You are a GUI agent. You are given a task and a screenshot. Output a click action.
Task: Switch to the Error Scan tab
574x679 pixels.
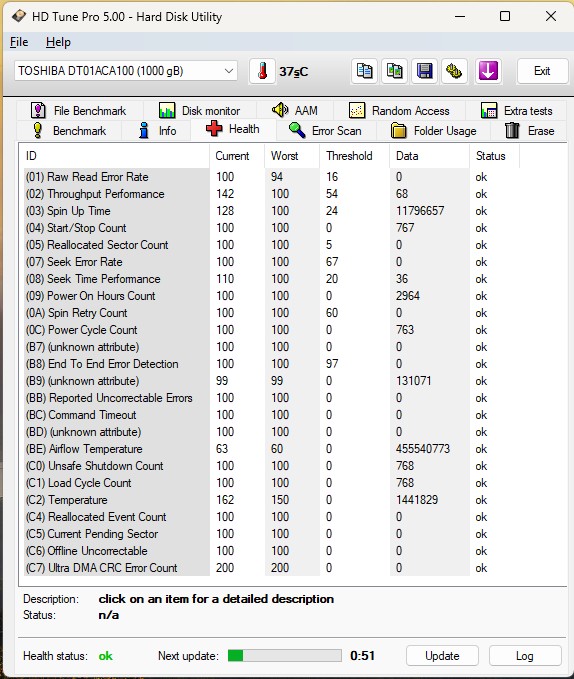pos(325,131)
